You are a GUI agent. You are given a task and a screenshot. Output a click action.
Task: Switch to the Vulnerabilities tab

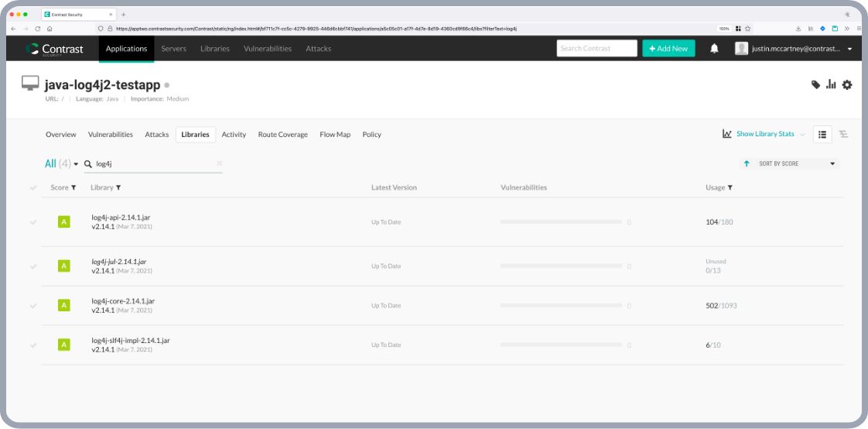111,134
